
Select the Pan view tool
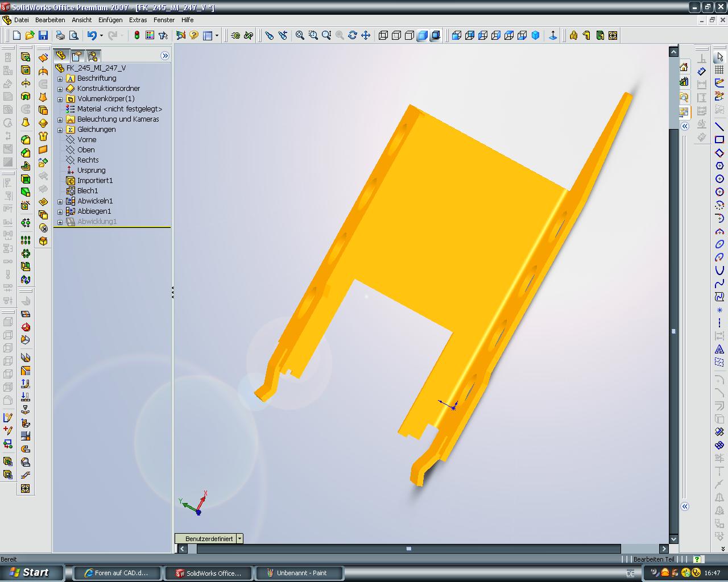pyautogui.click(x=366, y=35)
